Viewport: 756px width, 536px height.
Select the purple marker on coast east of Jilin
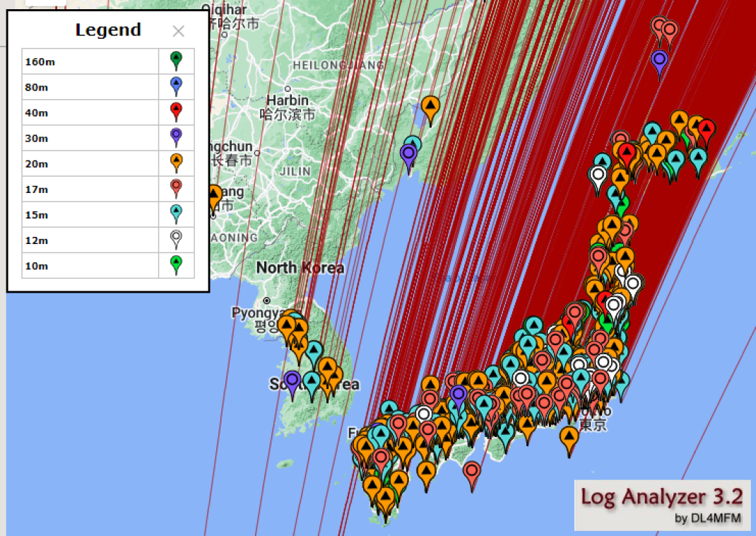click(x=408, y=154)
